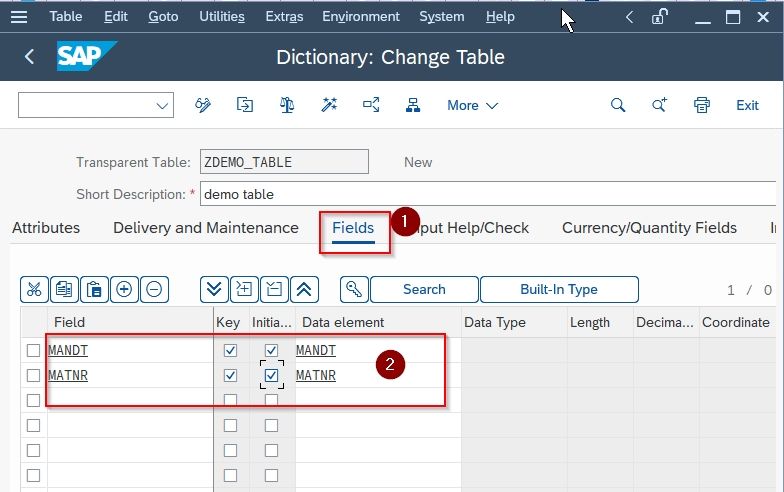
Task: Uncheck Initial Values checkbox for MANDT
Action: point(271,350)
